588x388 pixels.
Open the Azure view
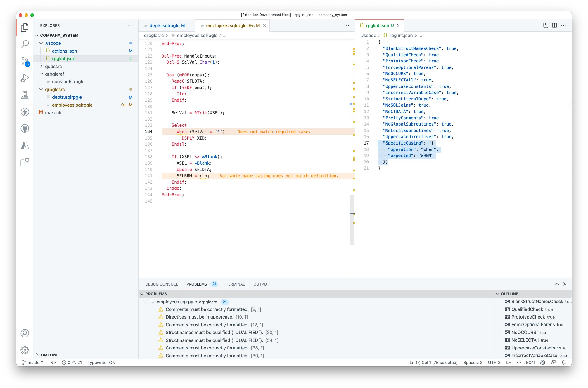click(x=25, y=145)
